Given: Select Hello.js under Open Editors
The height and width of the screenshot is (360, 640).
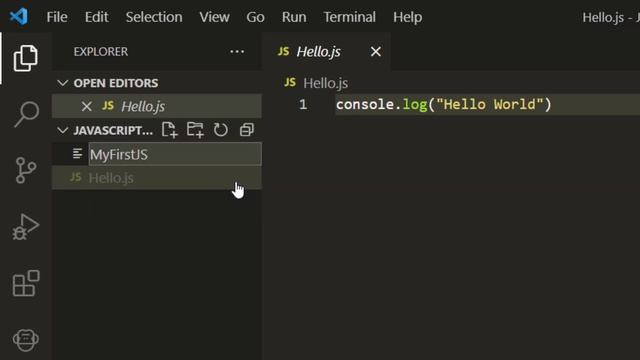Looking at the screenshot, I should pyautogui.click(x=157, y=106).
